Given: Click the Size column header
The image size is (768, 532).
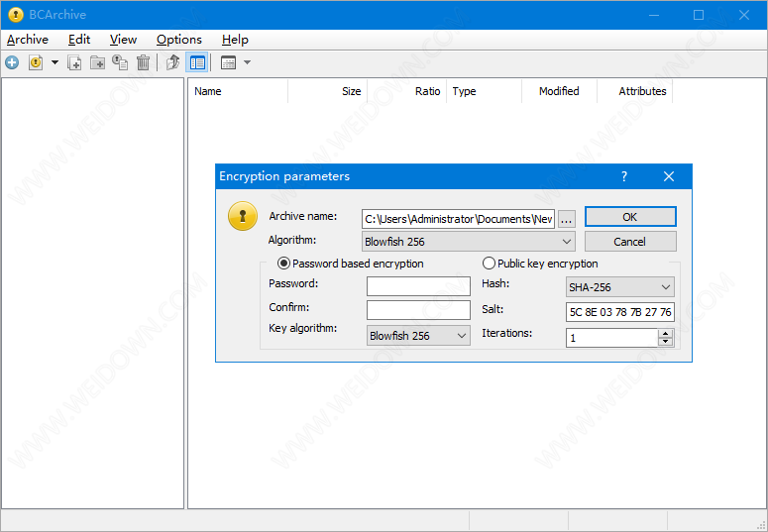Looking at the screenshot, I should [x=328, y=91].
